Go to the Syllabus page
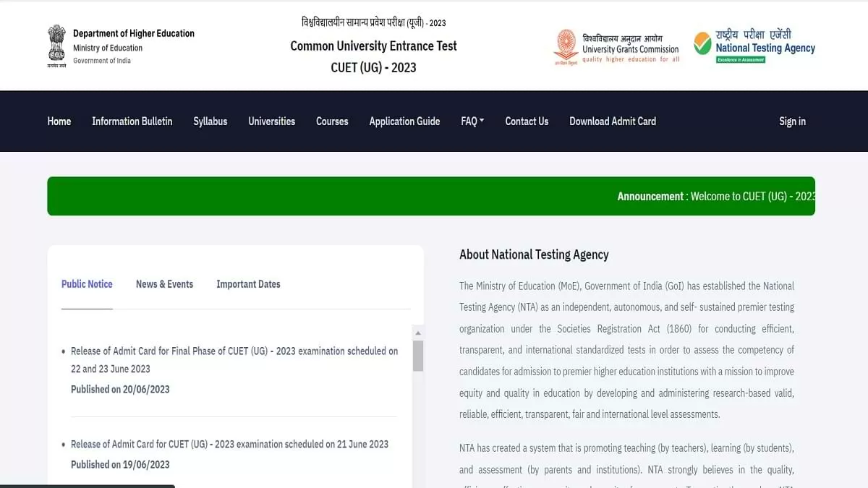 click(x=210, y=121)
